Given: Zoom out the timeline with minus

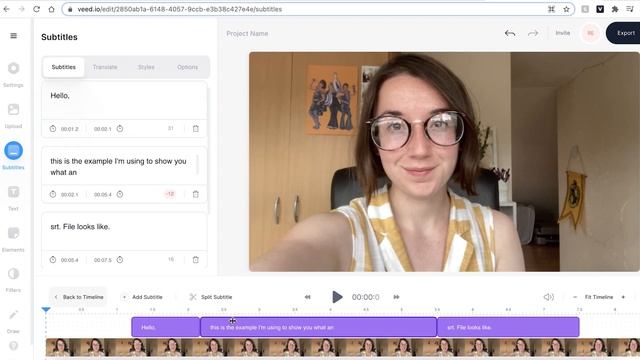Looking at the screenshot, I should [x=575, y=297].
